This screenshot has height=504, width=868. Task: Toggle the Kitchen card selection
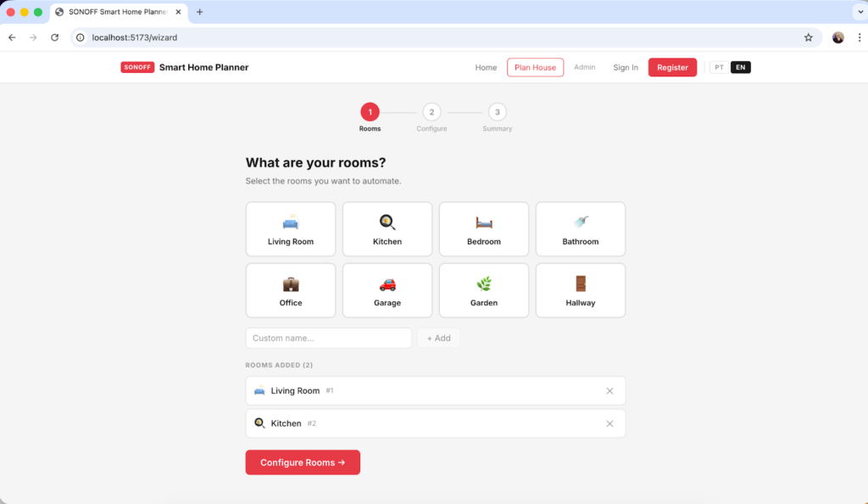387,229
